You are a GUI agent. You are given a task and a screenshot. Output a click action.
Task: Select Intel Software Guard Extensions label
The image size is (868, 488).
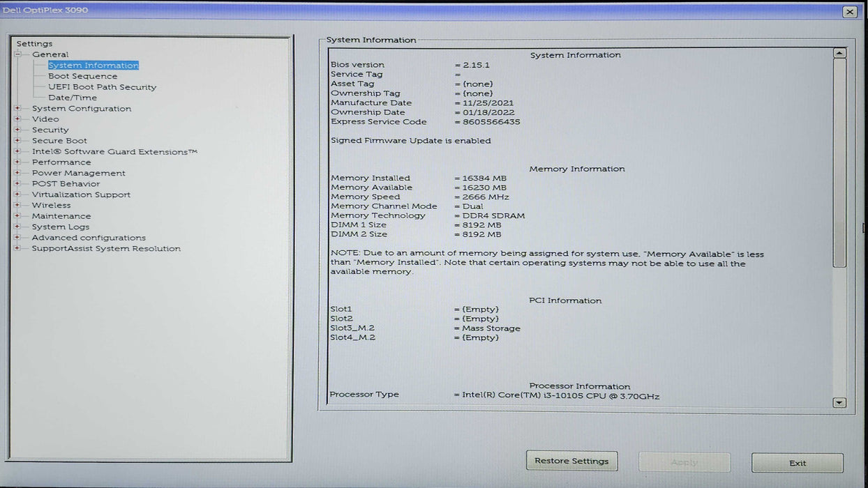pos(115,151)
